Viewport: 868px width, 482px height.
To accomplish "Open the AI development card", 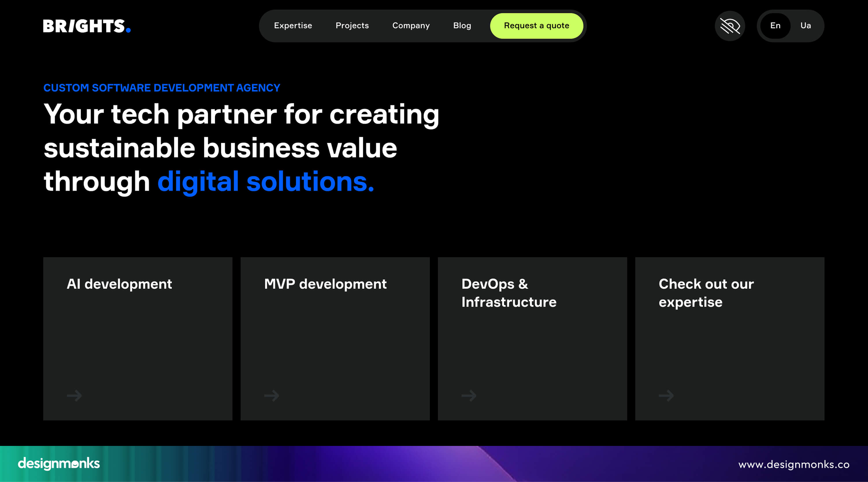I will click(x=138, y=338).
